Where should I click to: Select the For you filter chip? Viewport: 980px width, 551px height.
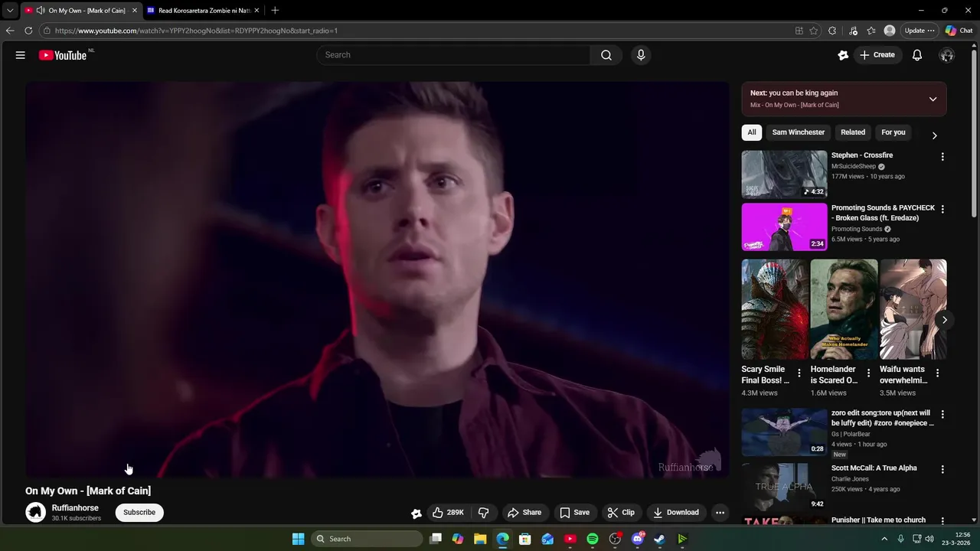[893, 132]
